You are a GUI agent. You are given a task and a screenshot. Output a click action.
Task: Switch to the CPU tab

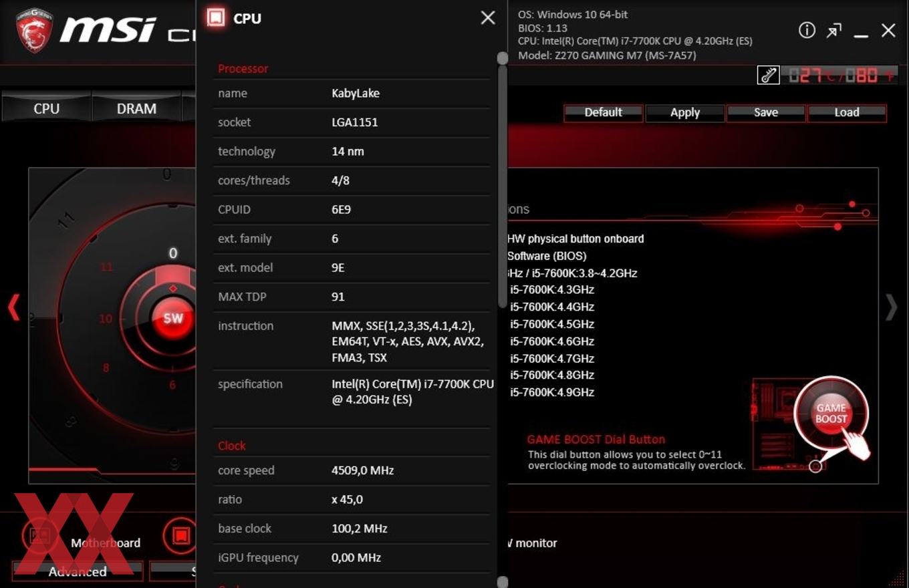point(46,109)
